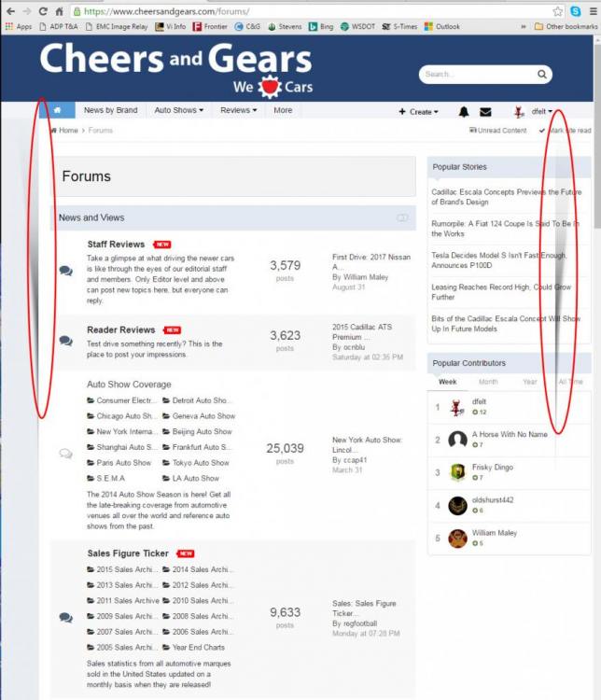
Task: Click the search magnifier icon
Action: pos(541,74)
